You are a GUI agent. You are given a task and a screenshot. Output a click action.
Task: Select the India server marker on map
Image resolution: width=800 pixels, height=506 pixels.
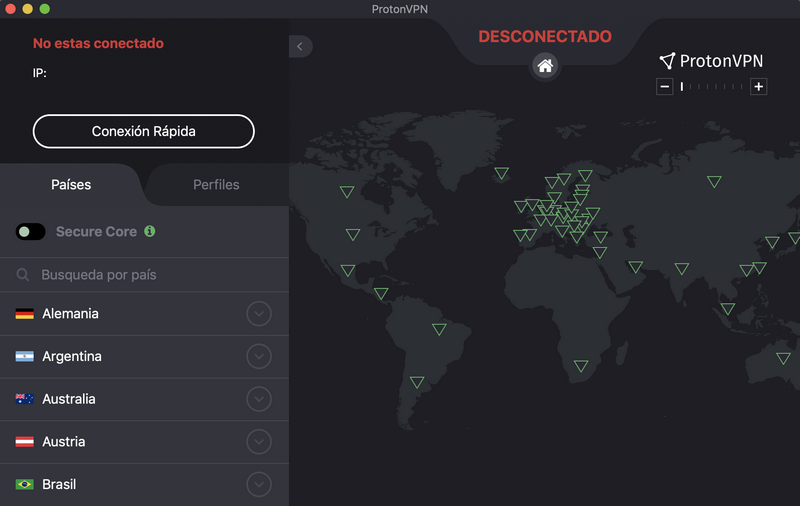(682, 268)
